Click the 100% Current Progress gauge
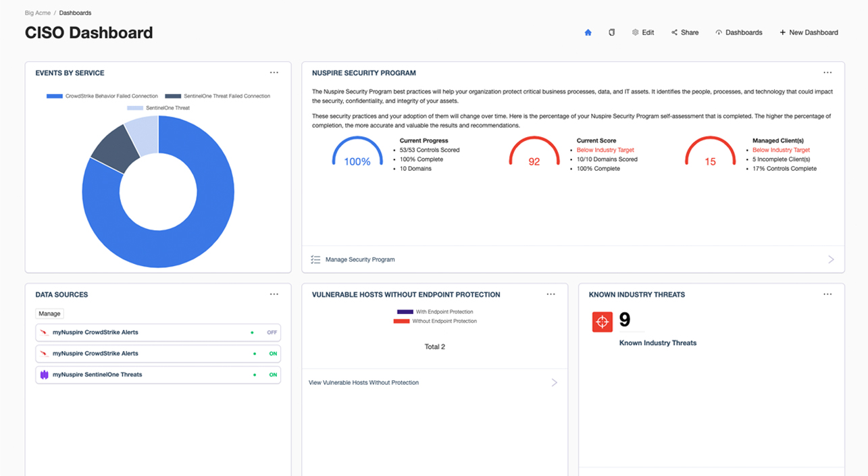The image size is (868, 476). (x=357, y=151)
